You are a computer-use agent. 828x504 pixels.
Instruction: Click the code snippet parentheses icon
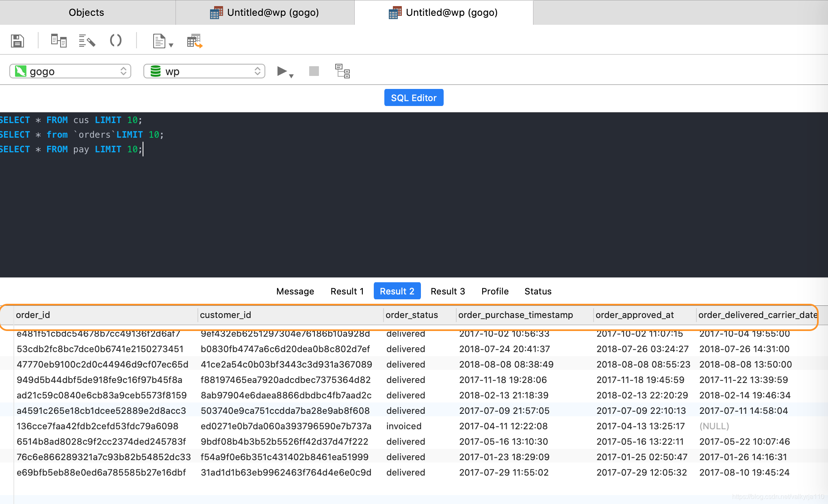click(116, 41)
